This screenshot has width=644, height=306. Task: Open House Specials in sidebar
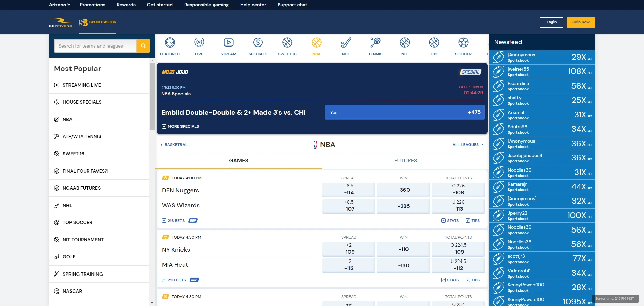coord(99,102)
